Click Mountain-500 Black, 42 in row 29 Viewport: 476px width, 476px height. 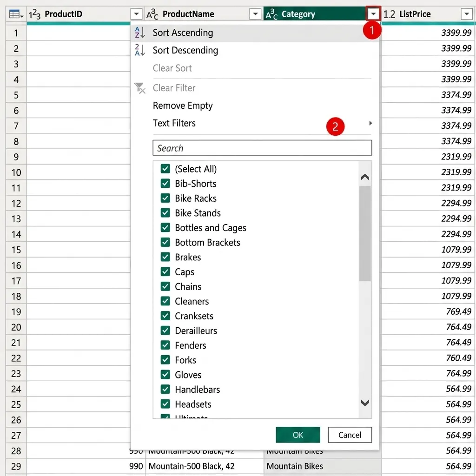tap(205, 466)
